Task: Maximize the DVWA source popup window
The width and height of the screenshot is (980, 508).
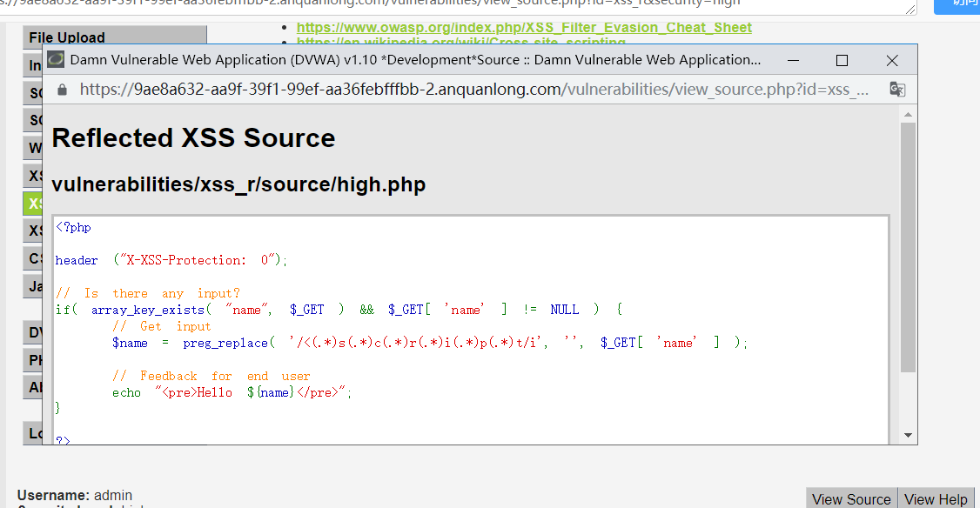Action: (842, 60)
